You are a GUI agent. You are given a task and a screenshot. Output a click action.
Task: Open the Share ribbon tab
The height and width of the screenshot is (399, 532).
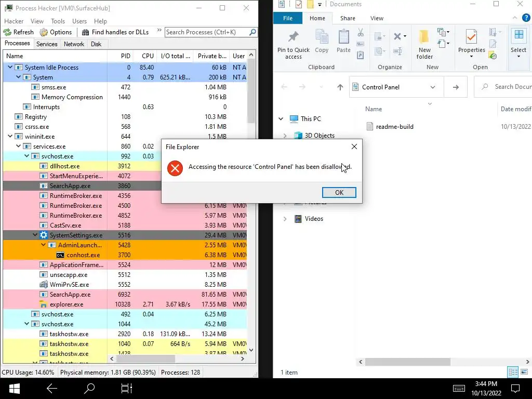click(348, 18)
